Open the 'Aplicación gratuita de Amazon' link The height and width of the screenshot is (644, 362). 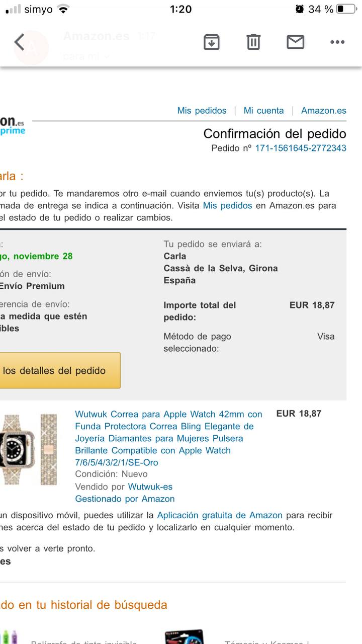[x=220, y=515]
